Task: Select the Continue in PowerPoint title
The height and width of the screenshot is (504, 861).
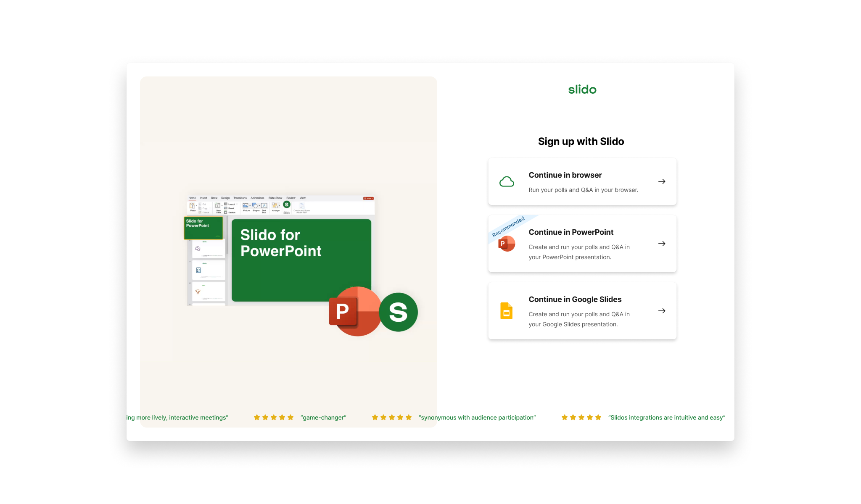Action: click(x=571, y=232)
